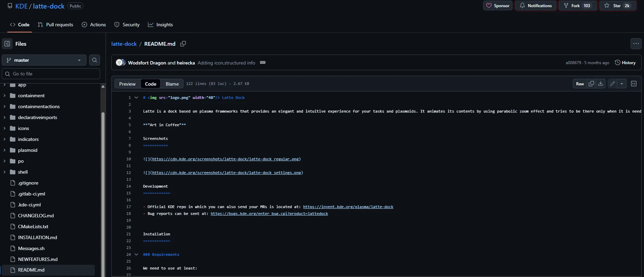The width and height of the screenshot is (644, 277).
Task: Open more file actions menu
Action: [636, 44]
